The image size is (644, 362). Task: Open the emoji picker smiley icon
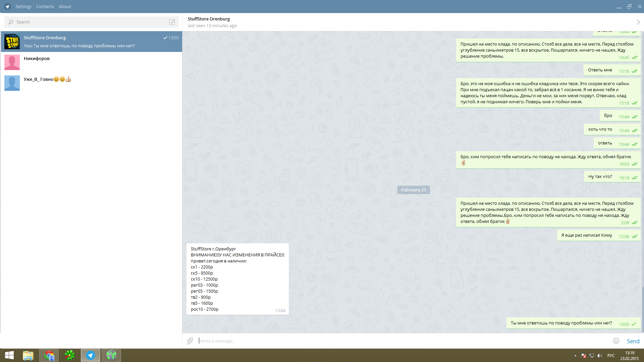point(616,341)
